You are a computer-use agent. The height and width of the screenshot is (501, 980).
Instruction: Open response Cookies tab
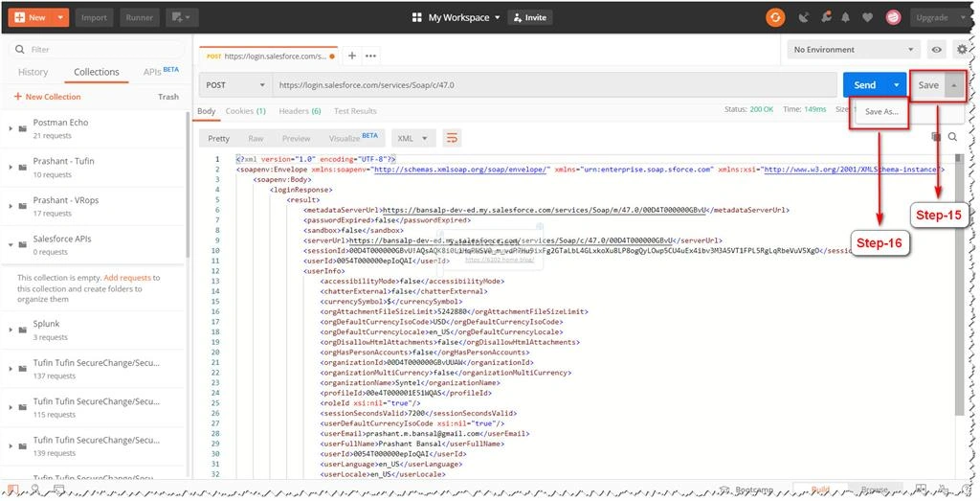coord(246,111)
